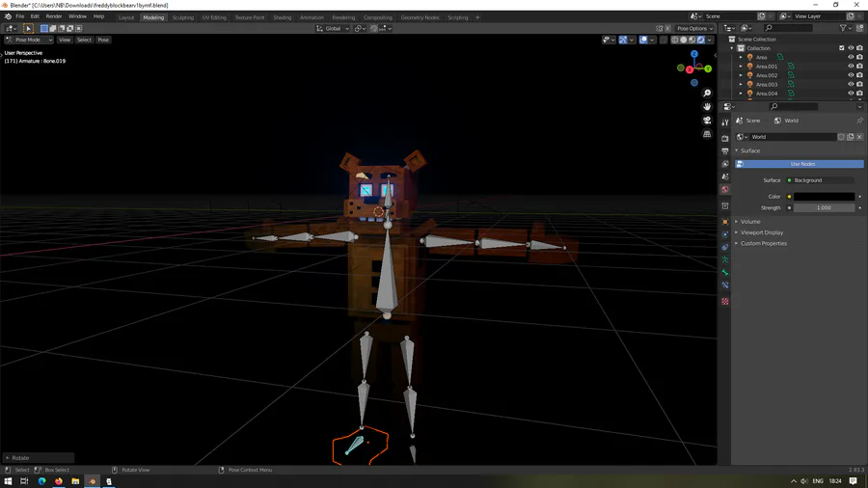Click the outliner search field

(x=788, y=28)
